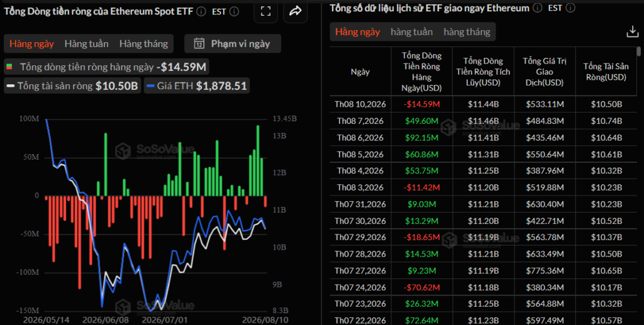Click info icon next to chart EST label
This screenshot has width=644, height=325.
pyautogui.click(x=234, y=11)
